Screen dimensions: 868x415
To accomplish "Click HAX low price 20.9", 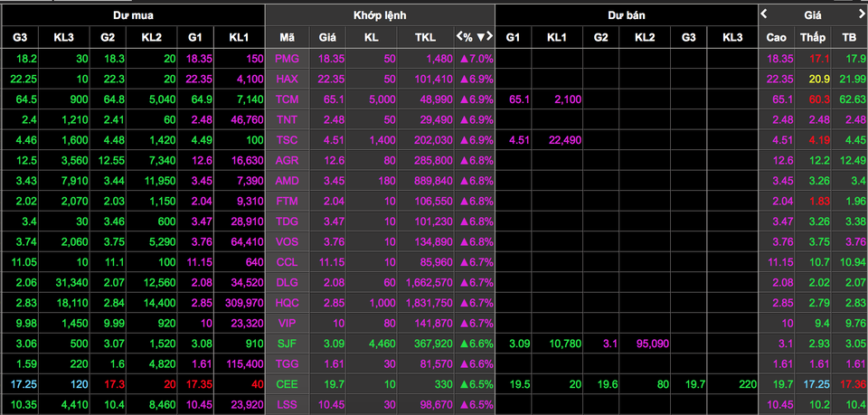I will point(819,80).
